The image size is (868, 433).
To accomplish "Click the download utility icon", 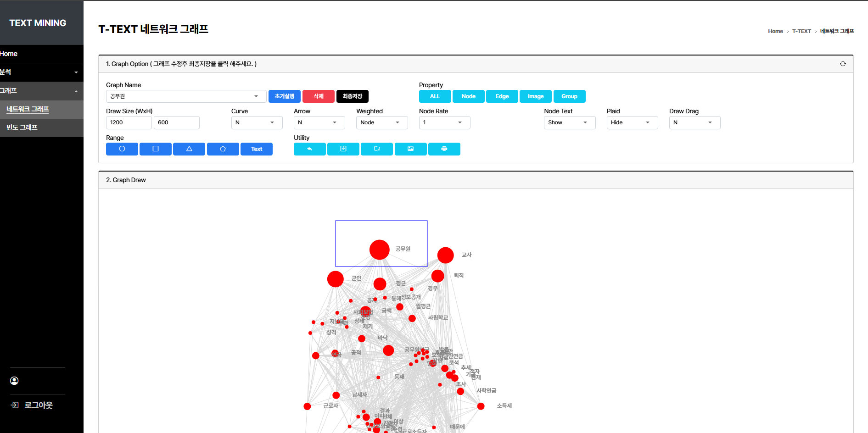I will pos(343,149).
